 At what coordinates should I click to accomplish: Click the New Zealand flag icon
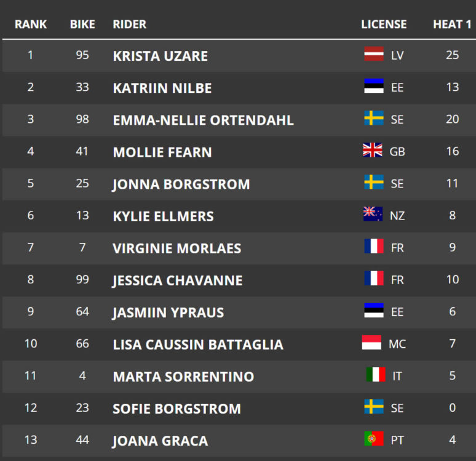tap(373, 214)
